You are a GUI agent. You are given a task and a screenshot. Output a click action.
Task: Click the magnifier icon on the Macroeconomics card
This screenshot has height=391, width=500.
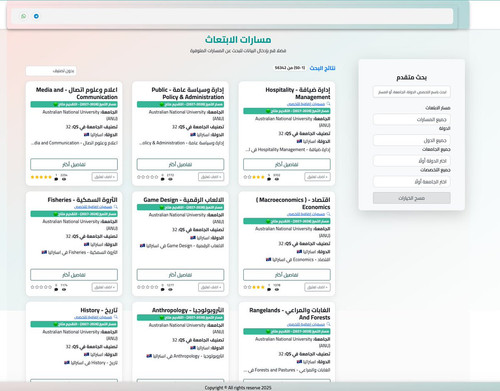[328, 214]
